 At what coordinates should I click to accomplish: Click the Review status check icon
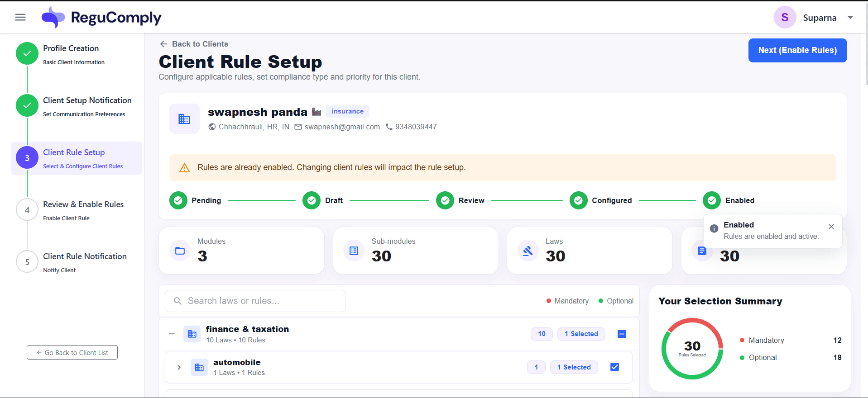tap(445, 200)
